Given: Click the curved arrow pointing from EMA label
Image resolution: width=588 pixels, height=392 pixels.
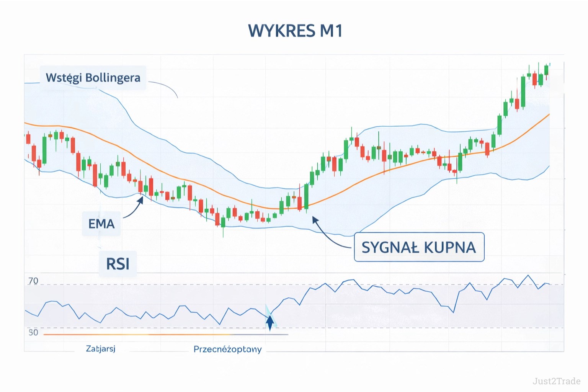Looking at the screenshot, I should tap(134, 209).
